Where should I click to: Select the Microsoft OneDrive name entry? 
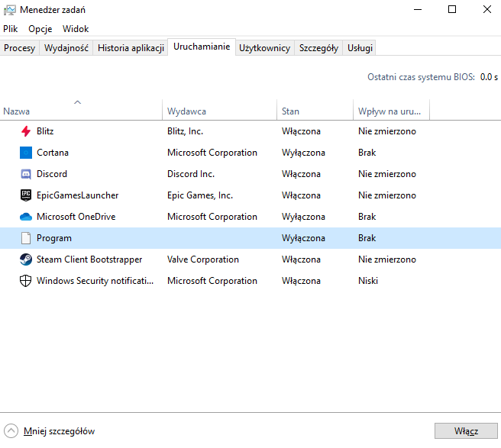pyautogui.click(x=76, y=217)
